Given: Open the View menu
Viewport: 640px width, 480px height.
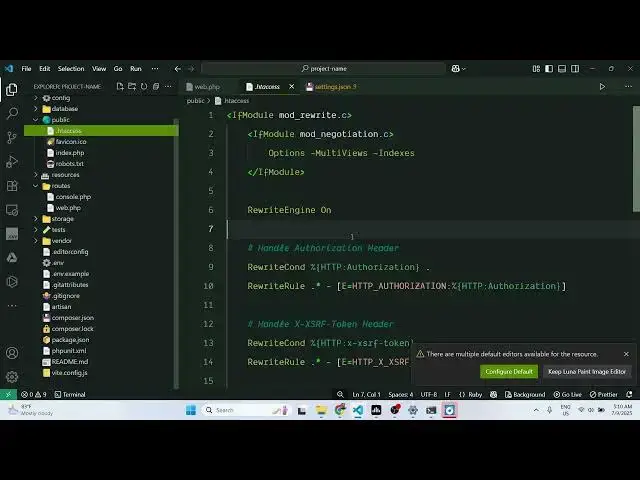Looking at the screenshot, I should coord(99,69).
